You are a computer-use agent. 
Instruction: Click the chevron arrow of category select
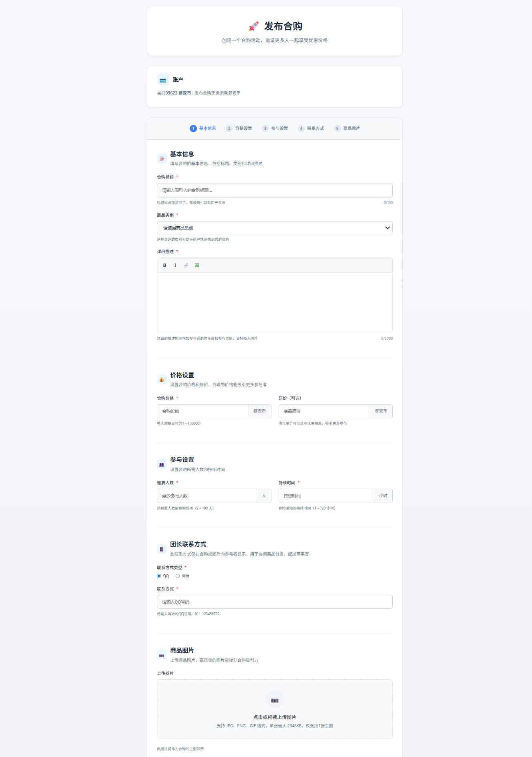pyautogui.click(x=387, y=228)
